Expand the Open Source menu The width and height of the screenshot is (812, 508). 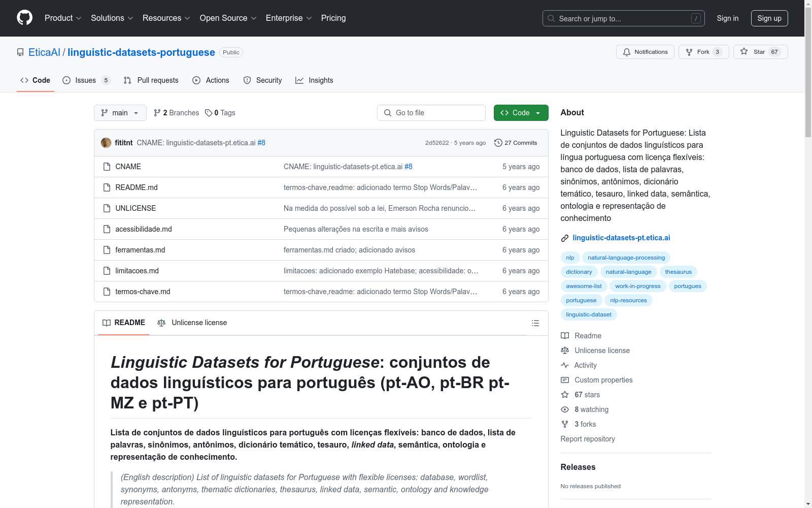click(228, 18)
